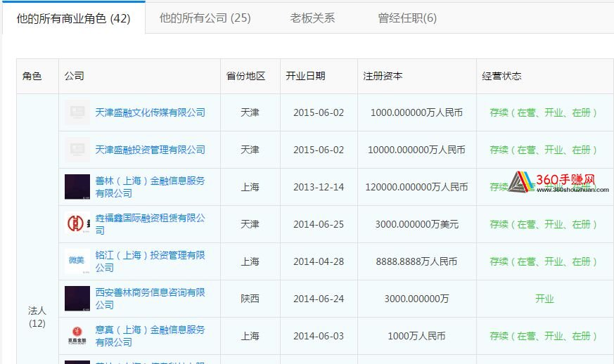Switch to 他的所有商业角色 (42) tab

74,18
